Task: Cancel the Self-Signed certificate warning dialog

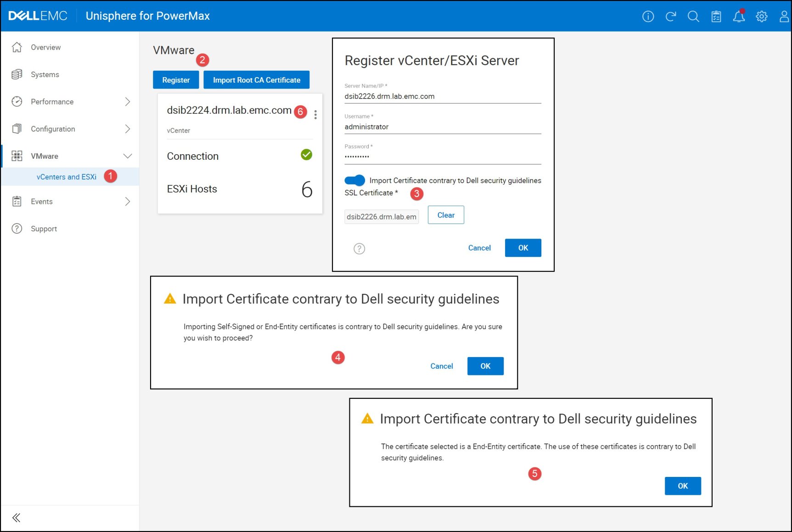Action: pos(442,366)
